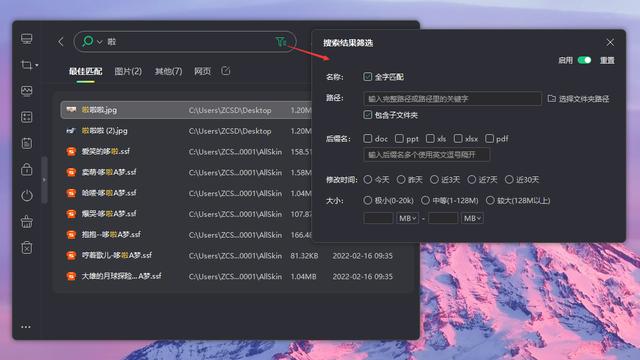Click the 重置 reset button
The height and width of the screenshot is (360, 640).
coord(607,60)
